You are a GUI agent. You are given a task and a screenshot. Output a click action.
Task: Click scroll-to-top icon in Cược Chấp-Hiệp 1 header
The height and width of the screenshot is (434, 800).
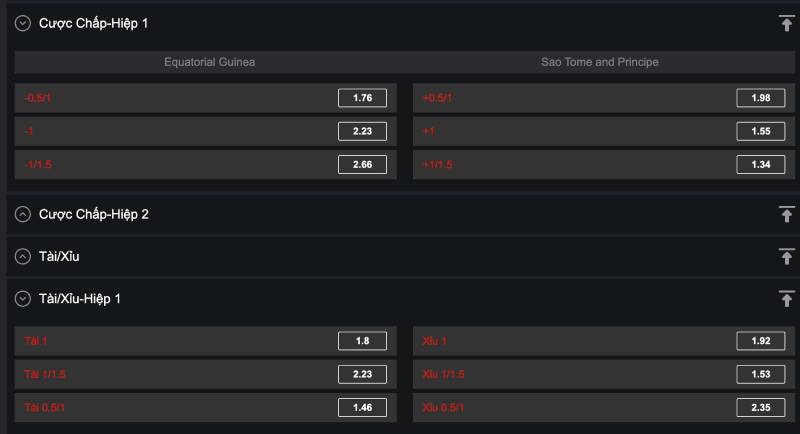point(786,23)
